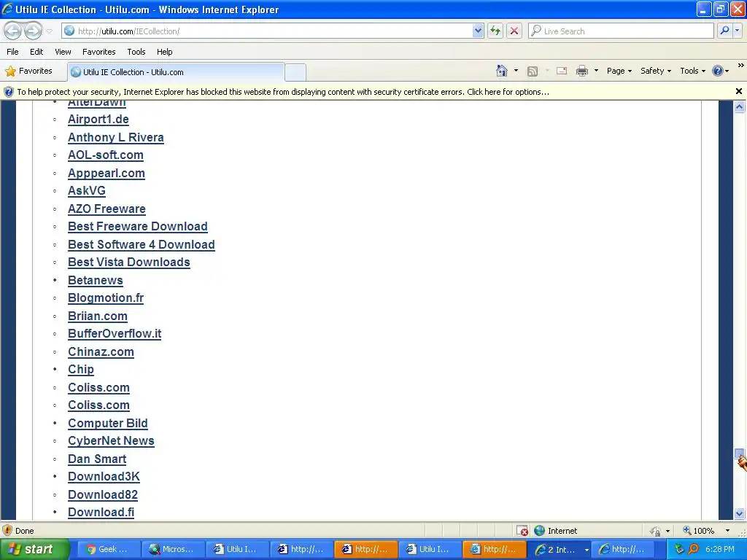Open the Tools menu in menu bar
The image size is (747, 560).
(136, 52)
